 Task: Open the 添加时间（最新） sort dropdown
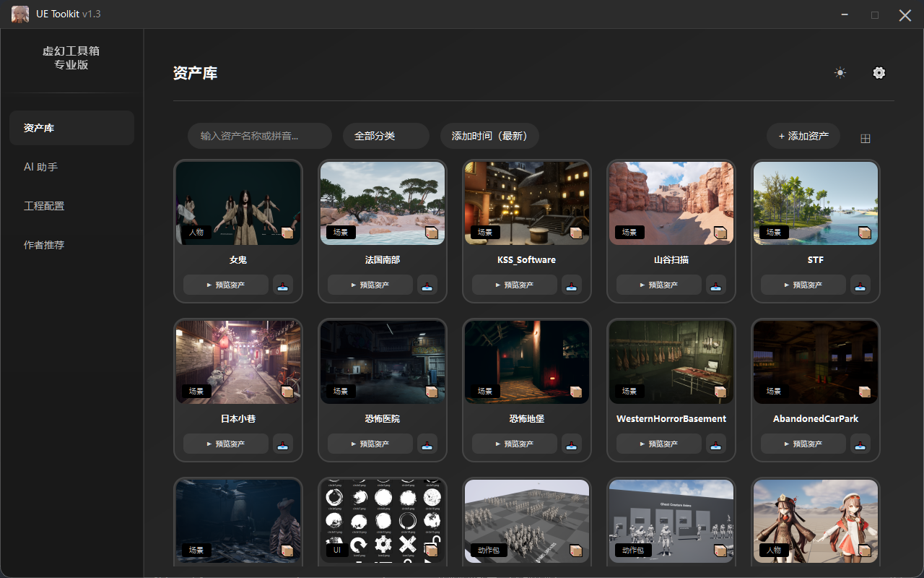[x=489, y=136]
